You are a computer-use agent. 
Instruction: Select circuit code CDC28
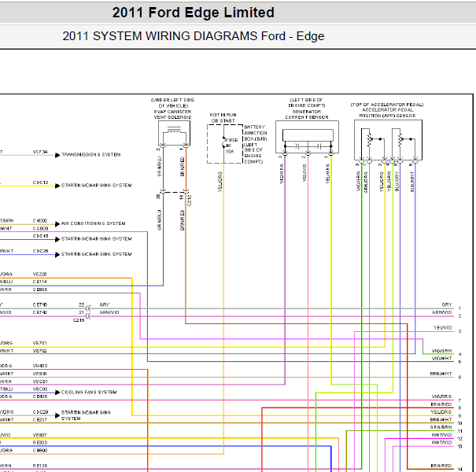tap(40, 412)
